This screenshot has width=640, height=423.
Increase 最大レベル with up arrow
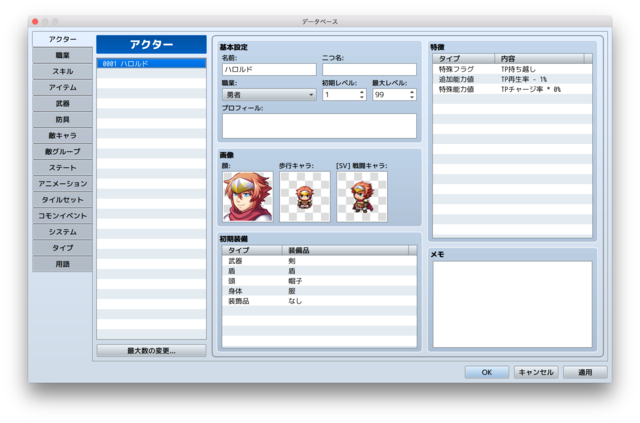pyautogui.click(x=412, y=92)
